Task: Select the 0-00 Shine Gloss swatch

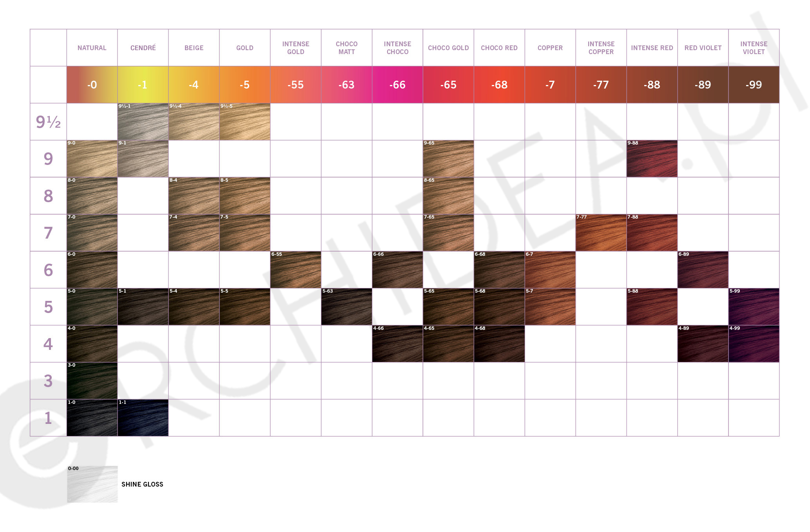Action: [x=92, y=484]
